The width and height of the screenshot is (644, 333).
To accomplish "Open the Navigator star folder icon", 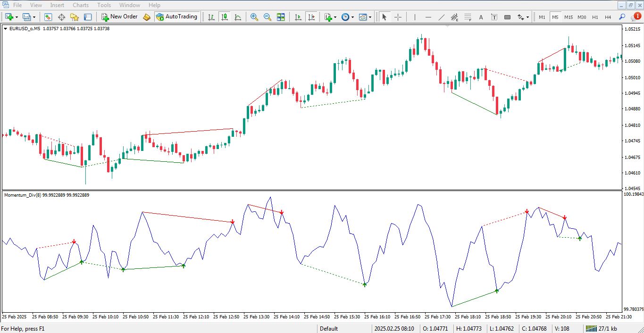I will click(75, 17).
